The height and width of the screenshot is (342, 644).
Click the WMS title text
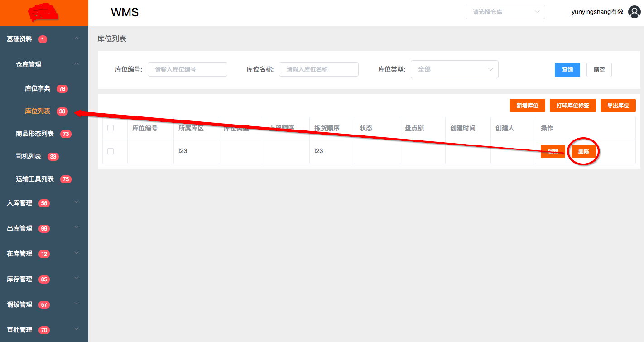point(125,12)
